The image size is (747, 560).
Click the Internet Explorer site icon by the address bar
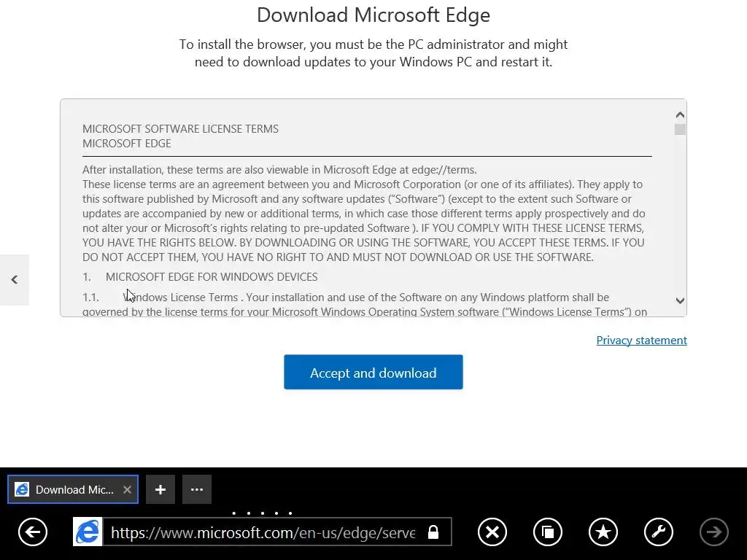click(x=88, y=532)
